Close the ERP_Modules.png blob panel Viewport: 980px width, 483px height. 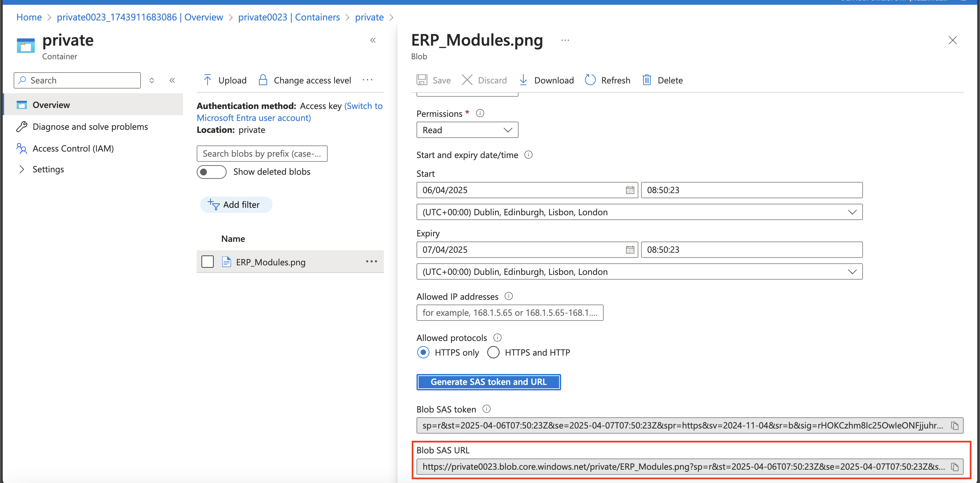pos(952,41)
